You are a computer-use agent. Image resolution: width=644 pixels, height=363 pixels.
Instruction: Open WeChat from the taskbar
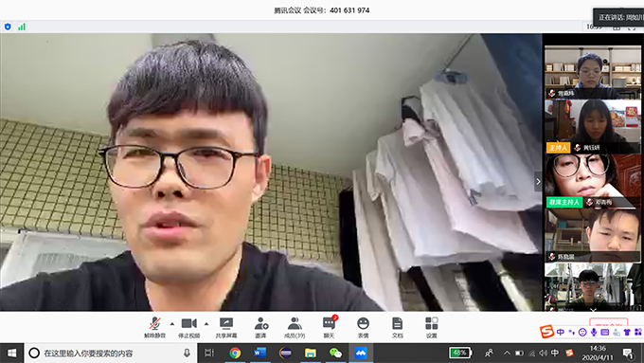335,354
